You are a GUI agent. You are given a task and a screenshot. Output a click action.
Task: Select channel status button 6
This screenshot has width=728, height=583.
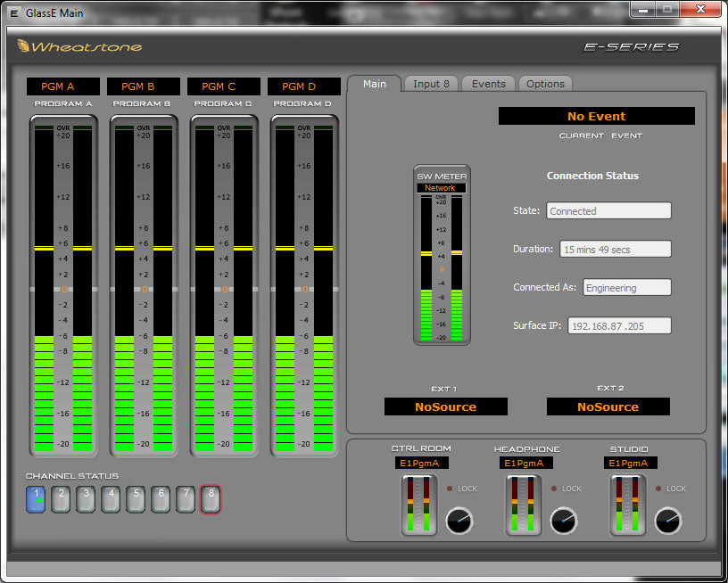tap(161, 499)
